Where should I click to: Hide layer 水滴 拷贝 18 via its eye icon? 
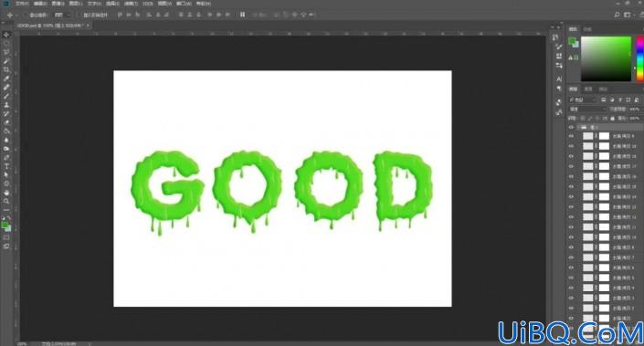(x=571, y=156)
